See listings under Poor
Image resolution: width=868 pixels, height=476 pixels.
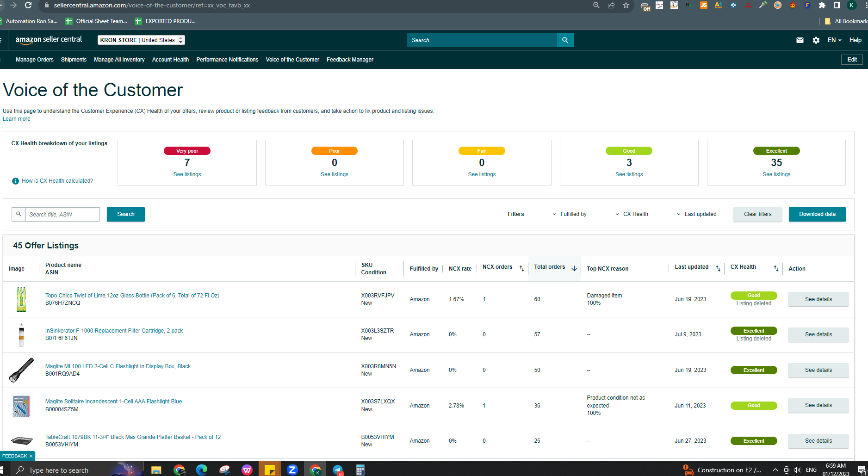coord(335,174)
